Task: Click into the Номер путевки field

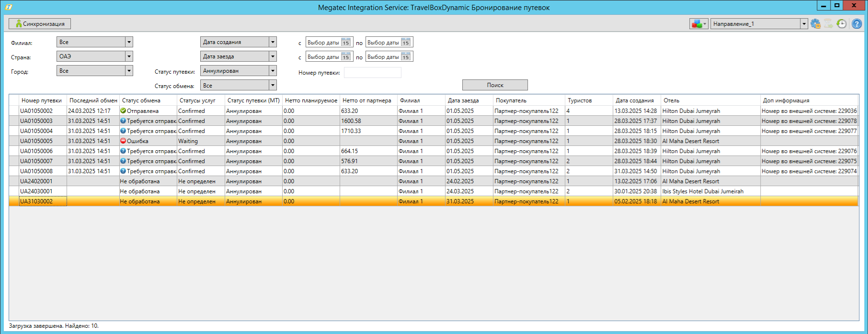Action: [x=372, y=73]
